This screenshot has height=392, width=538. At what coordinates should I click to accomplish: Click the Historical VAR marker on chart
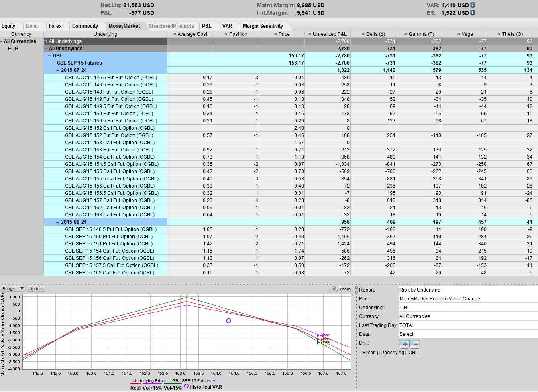click(228, 321)
